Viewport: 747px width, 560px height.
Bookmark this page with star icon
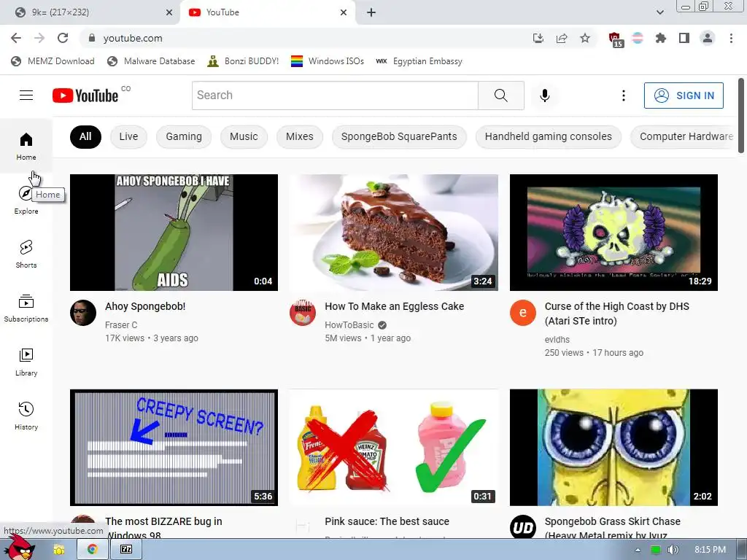(585, 38)
